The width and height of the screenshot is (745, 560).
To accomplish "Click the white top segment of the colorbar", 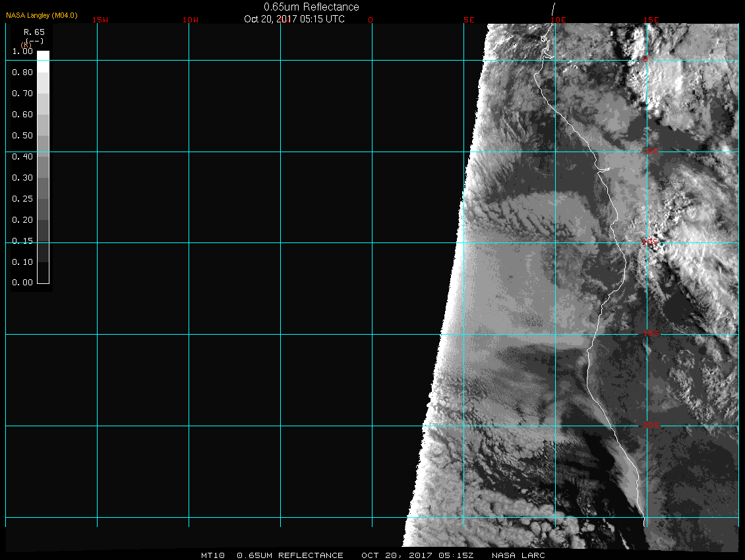I will 44,62.
